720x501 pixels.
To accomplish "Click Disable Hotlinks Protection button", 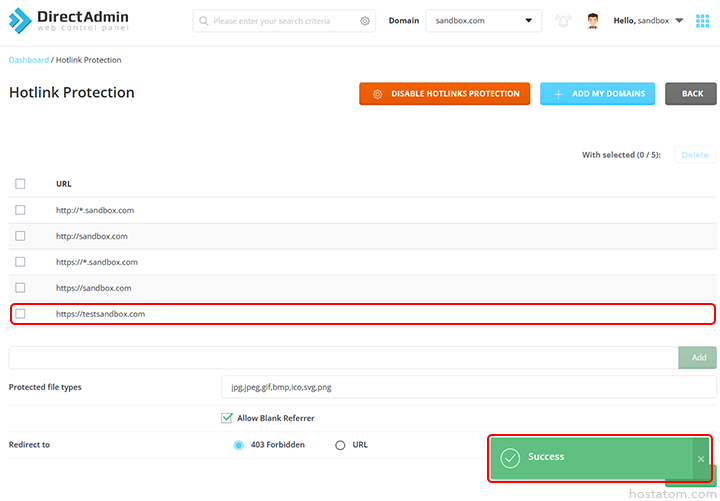I will pyautogui.click(x=445, y=94).
